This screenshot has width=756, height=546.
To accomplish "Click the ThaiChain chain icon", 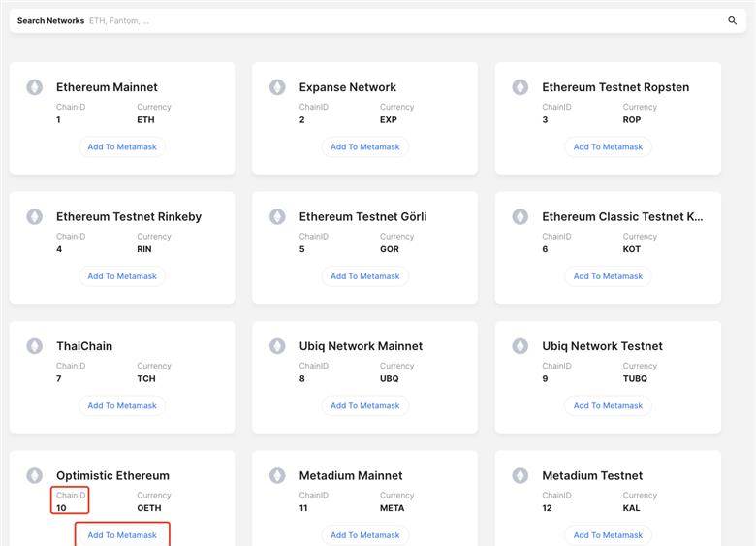I will [x=34, y=346].
